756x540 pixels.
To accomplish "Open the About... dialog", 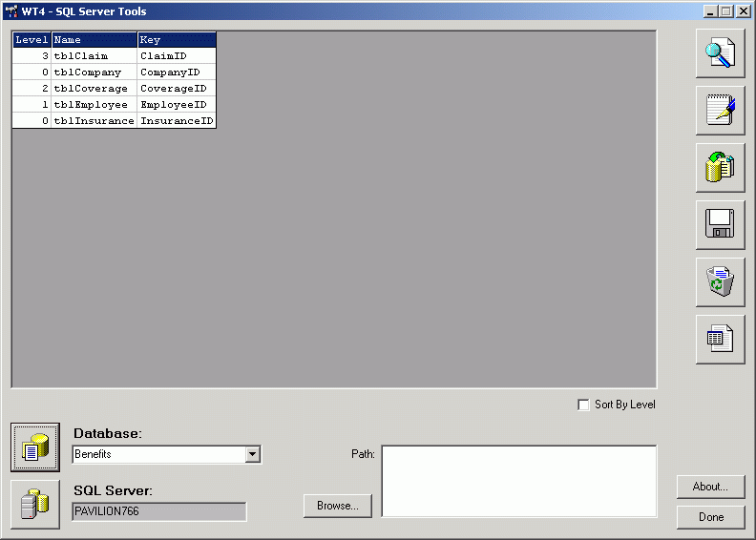I will tap(710, 487).
